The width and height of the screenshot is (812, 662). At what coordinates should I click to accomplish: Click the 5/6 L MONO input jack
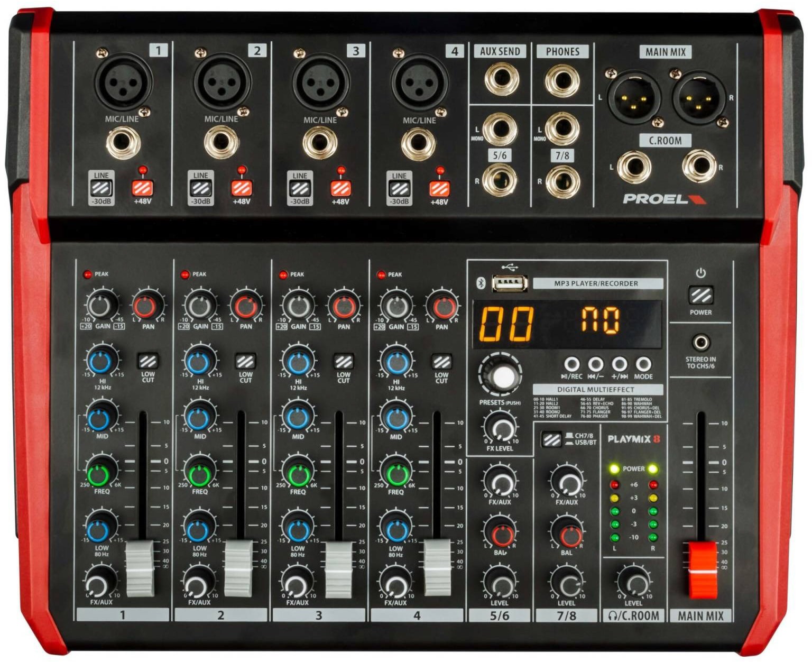pos(500,130)
